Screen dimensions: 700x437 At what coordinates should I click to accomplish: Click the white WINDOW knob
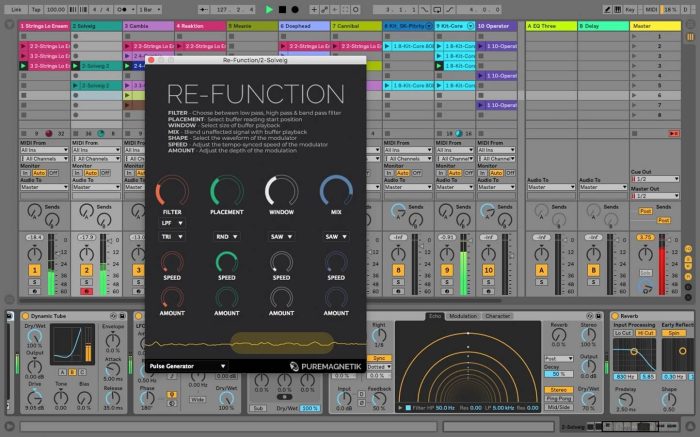[281, 191]
